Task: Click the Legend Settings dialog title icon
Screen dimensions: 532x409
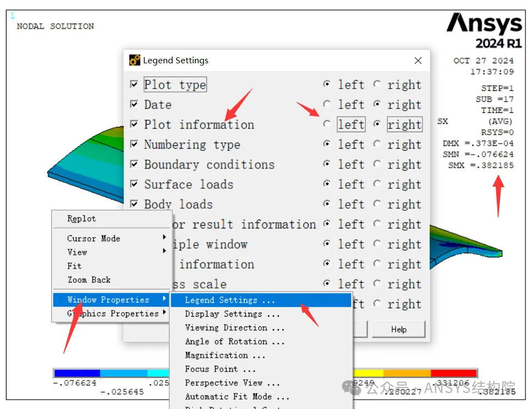Action: (x=134, y=61)
